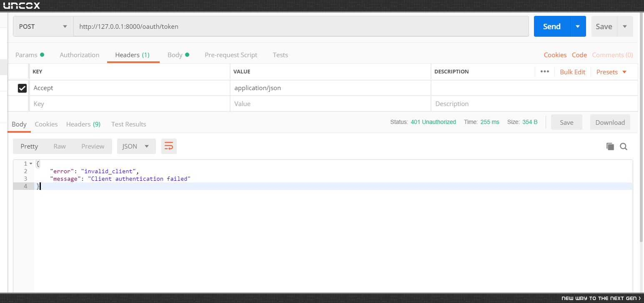Click the Save request button
The width and height of the screenshot is (644, 303).
[604, 26]
